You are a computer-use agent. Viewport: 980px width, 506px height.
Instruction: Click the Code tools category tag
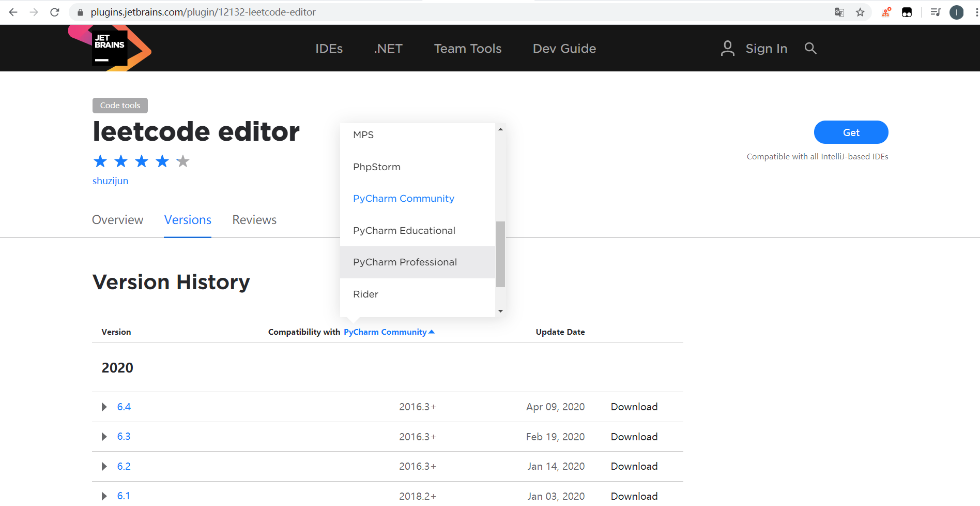click(120, 106)
